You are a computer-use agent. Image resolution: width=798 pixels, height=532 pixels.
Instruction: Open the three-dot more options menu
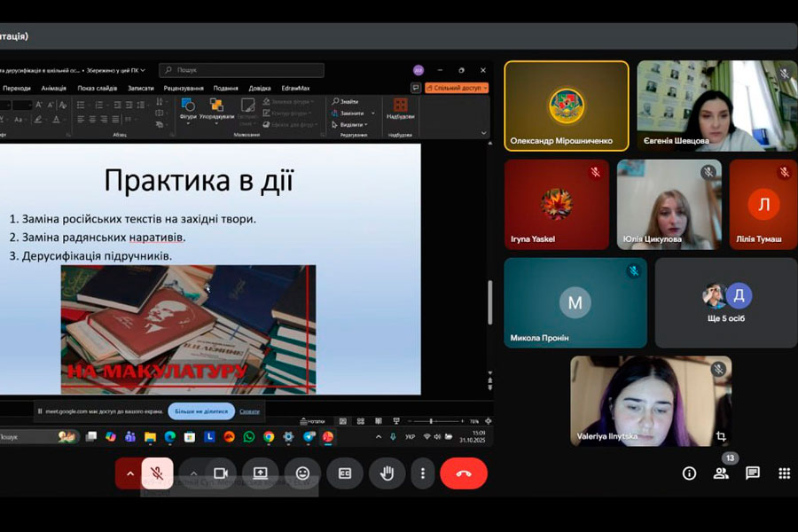click(x=423, y=473)
